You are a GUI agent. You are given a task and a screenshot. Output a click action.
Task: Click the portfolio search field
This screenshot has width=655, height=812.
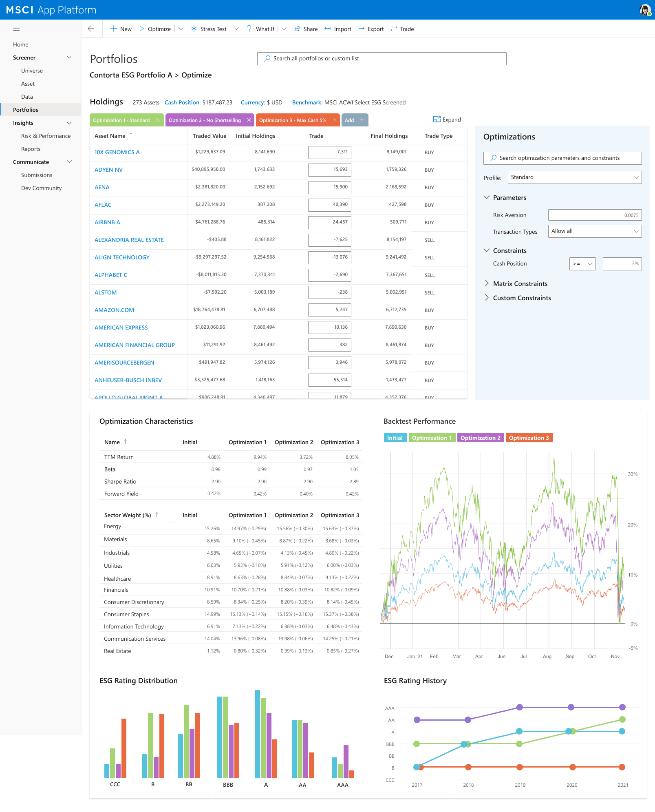(382, 58)
